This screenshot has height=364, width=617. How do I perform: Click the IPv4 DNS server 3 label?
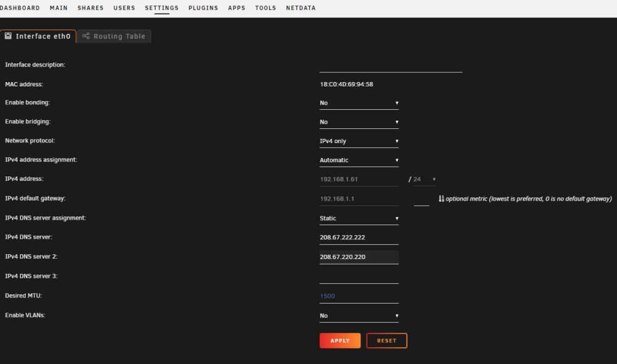coord(31,276)
